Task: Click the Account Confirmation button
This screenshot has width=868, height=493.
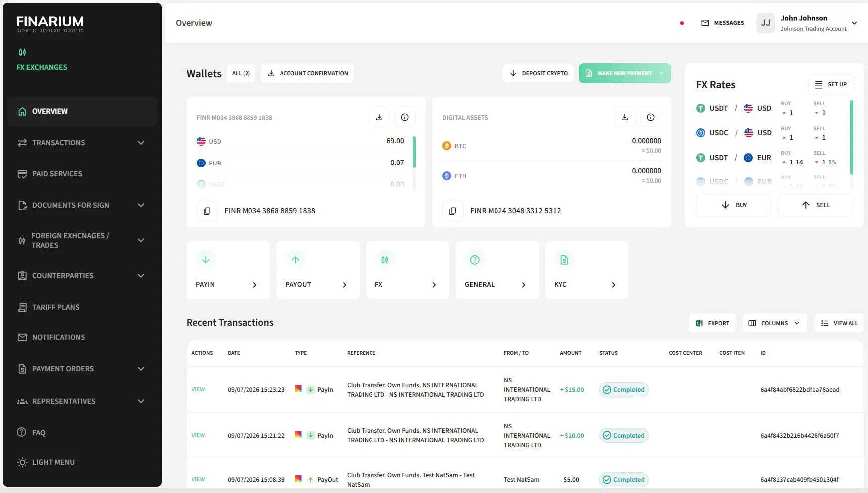Action: [307, 73]
